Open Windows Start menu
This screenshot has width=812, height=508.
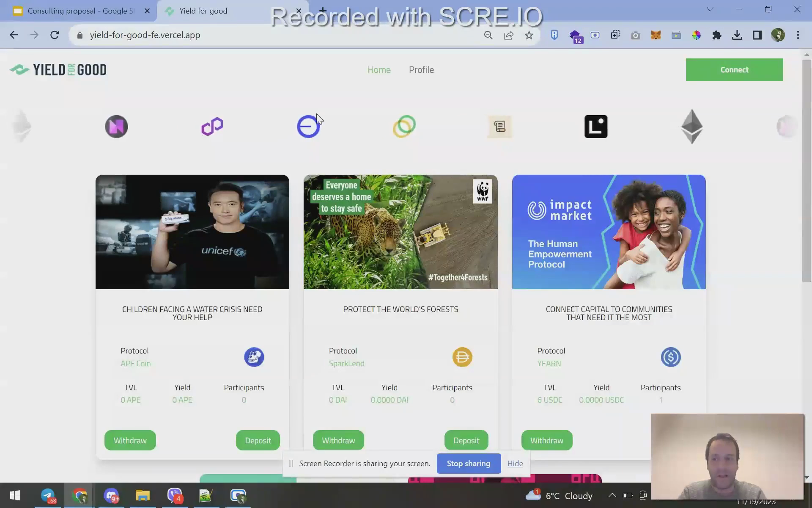pos(15,495)
